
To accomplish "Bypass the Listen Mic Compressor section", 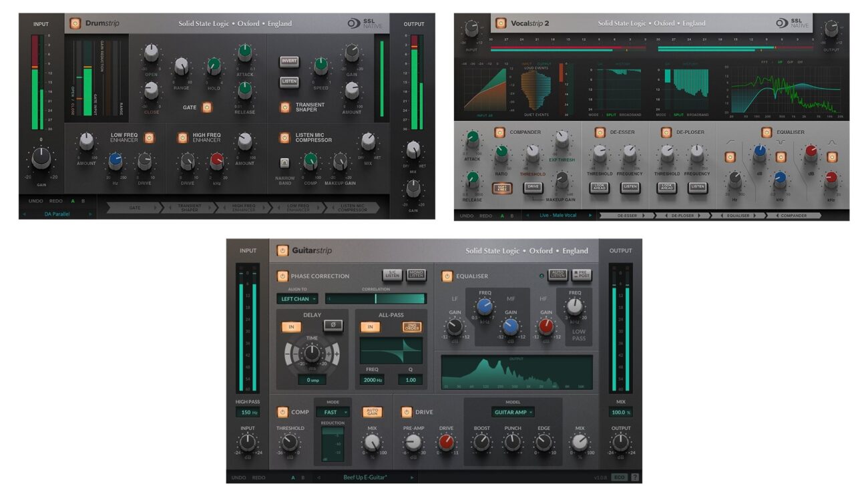I will point(285,138).
